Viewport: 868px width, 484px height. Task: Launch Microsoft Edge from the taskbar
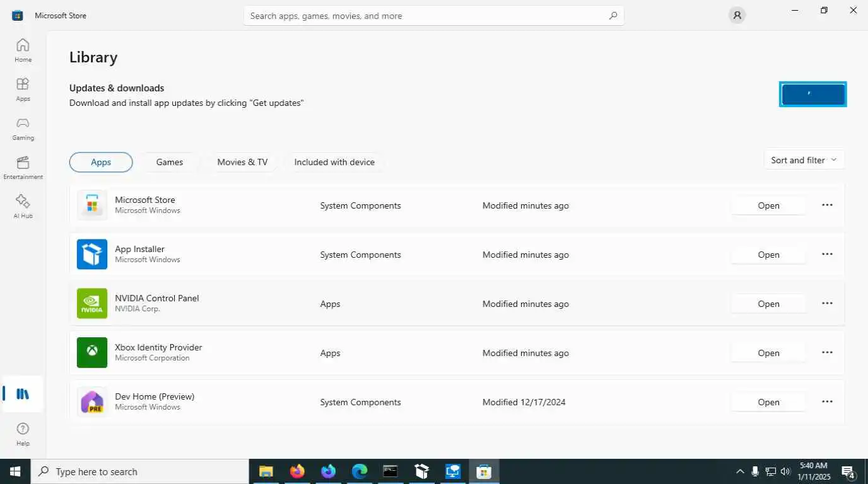360,471
